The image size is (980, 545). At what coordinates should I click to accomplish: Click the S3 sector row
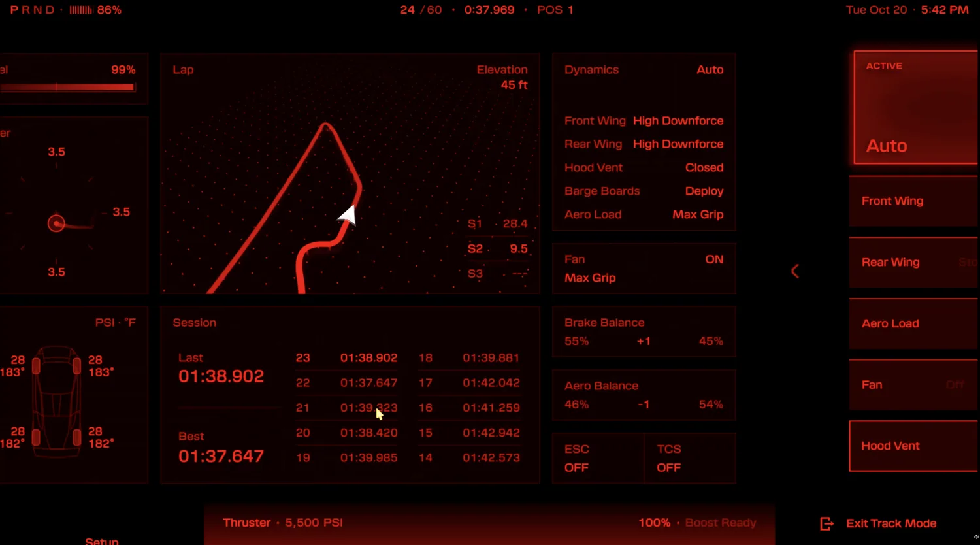click(x=498, y=273)
